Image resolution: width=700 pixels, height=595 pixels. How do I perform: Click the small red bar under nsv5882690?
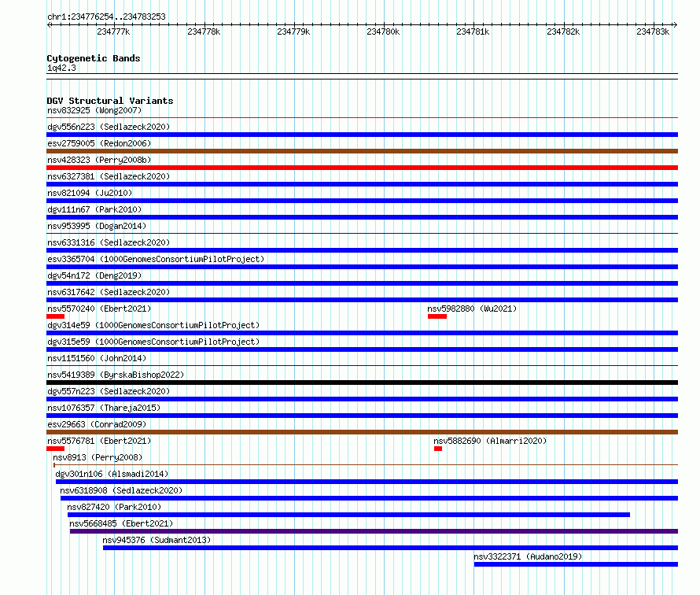tap(438, 449)
